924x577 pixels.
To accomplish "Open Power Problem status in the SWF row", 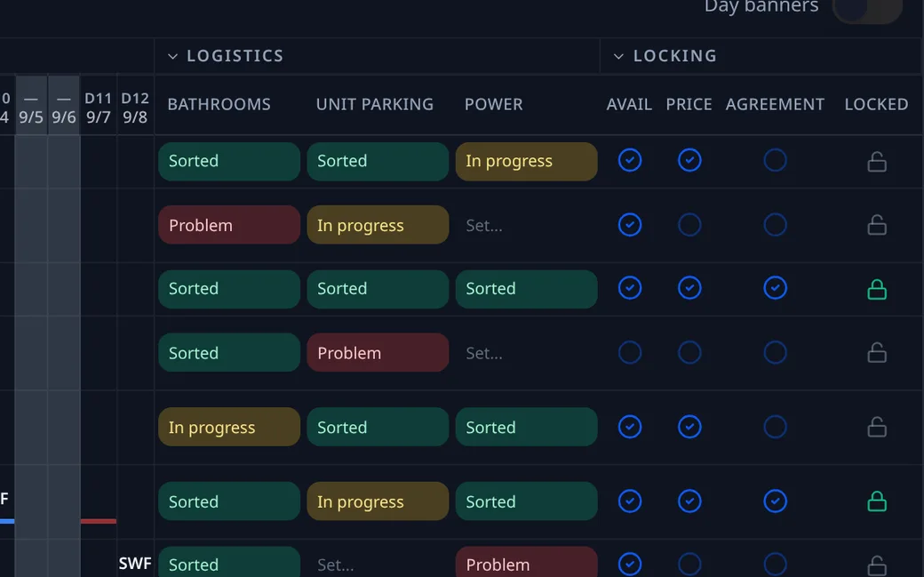I will tap(526, 563).
